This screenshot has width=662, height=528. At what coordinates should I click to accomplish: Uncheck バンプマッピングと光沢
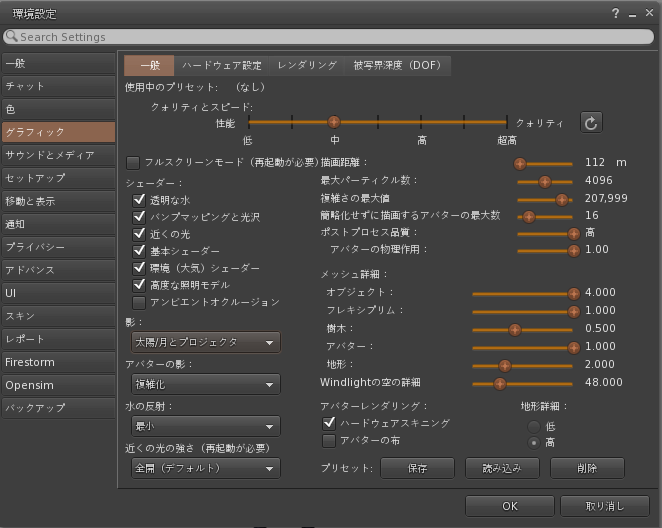coord(139,217)
